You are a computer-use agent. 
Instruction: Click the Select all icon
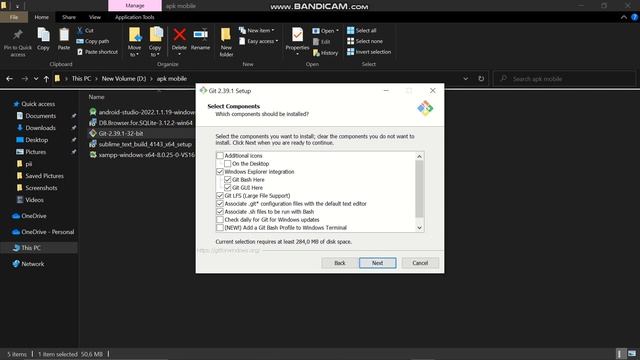350,31
